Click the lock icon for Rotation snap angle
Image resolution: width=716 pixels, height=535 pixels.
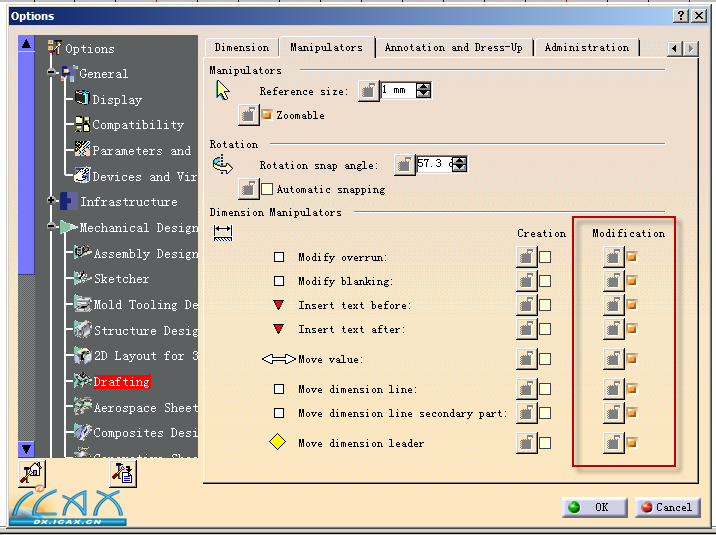[x=405, y=164]
